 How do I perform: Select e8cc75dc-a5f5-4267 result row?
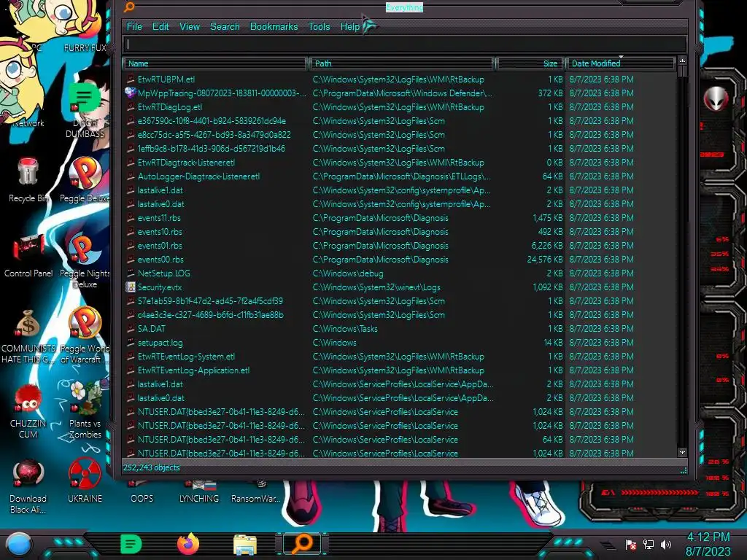[x=214, y=135]
